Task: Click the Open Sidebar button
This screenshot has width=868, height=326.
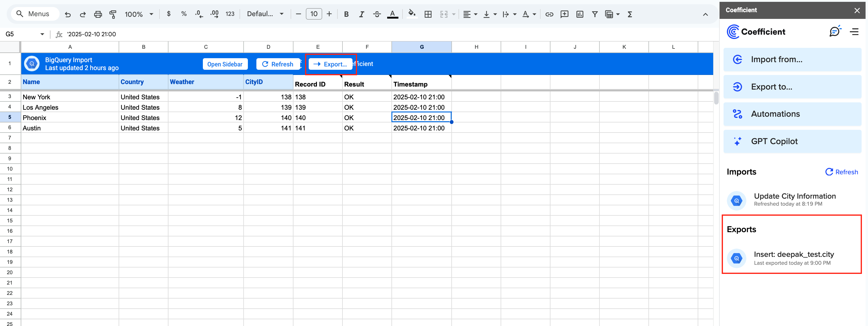Action: [x=225, y=64]
